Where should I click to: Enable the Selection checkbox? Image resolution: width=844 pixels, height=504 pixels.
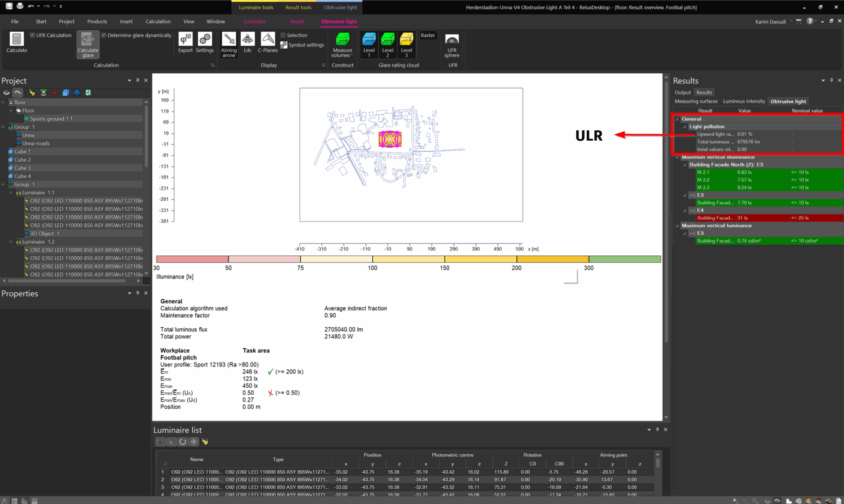click(283, 35)
